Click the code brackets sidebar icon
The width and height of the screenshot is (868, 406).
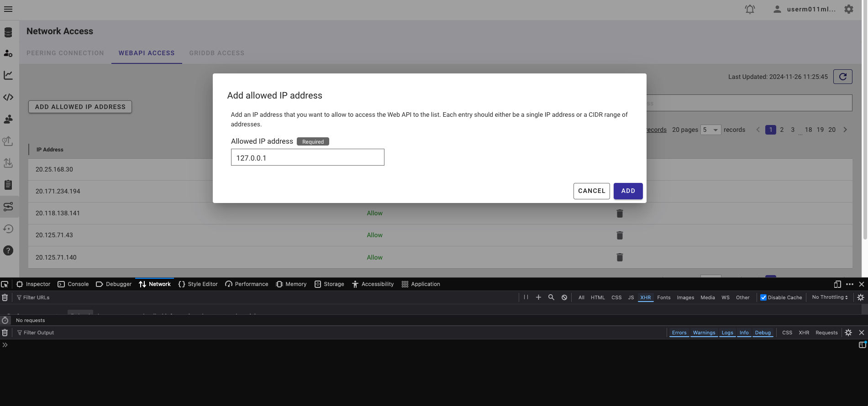click(8, 97)
